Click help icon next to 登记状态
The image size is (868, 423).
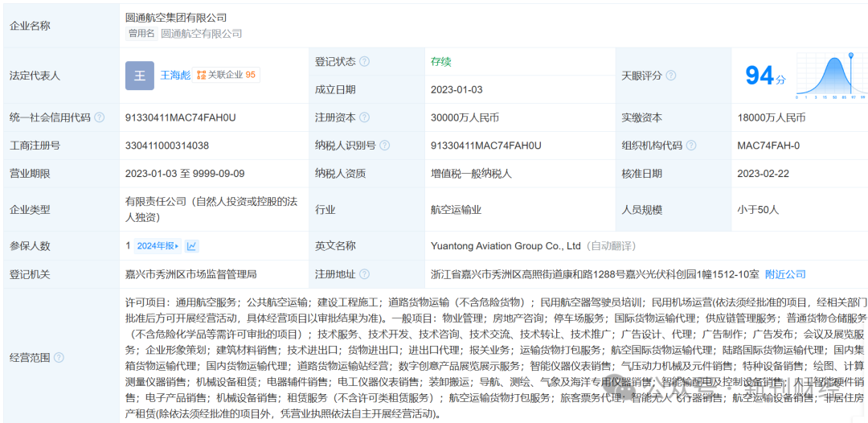[x=364, y=62]
